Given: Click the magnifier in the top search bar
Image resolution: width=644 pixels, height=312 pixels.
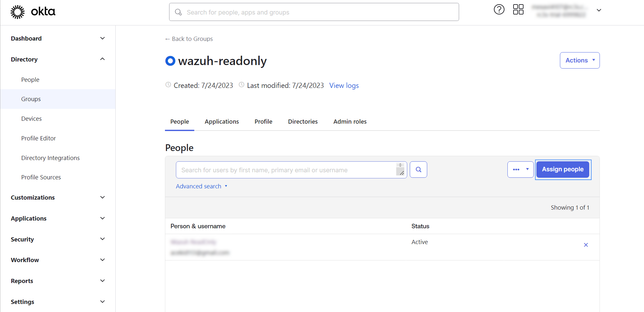Looking at the screenshot, I should [178, 12].
